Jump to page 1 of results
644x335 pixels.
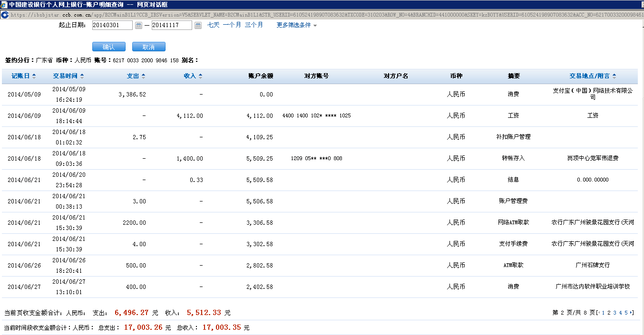click(x=603, y=313)
